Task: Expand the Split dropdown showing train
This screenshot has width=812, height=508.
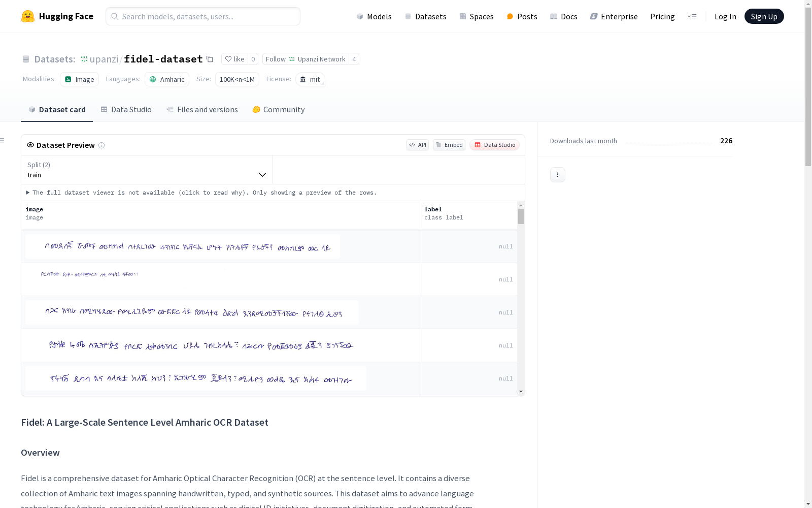Action: pos(147,170)
